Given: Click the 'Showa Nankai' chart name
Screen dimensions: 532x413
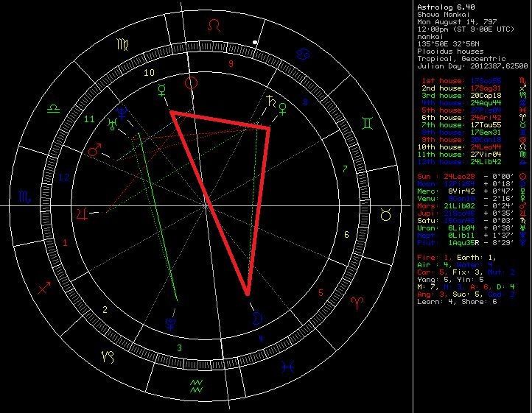Looking at the screenshot, I should (x=444, y=15).
